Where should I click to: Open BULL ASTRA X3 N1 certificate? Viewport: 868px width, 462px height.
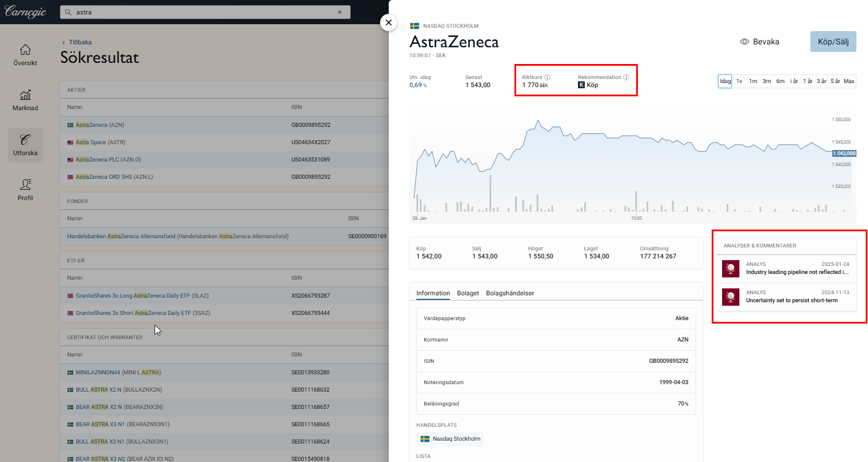(121, 442)
